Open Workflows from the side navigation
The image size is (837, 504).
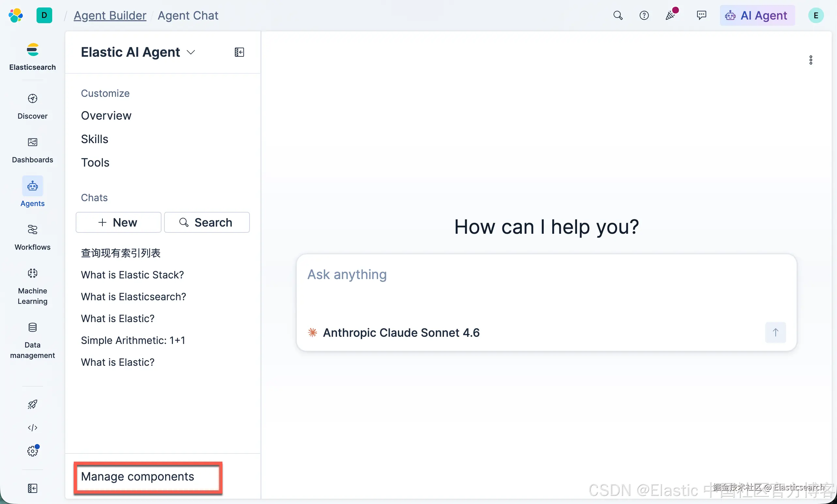(x=33, y=237)
